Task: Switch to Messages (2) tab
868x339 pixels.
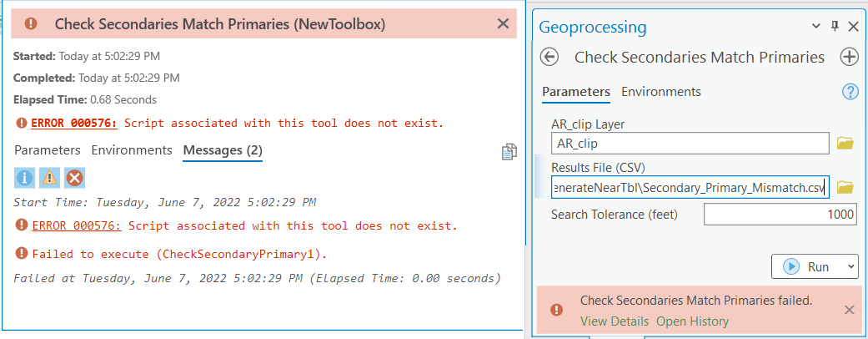Action: click(223, 150)
